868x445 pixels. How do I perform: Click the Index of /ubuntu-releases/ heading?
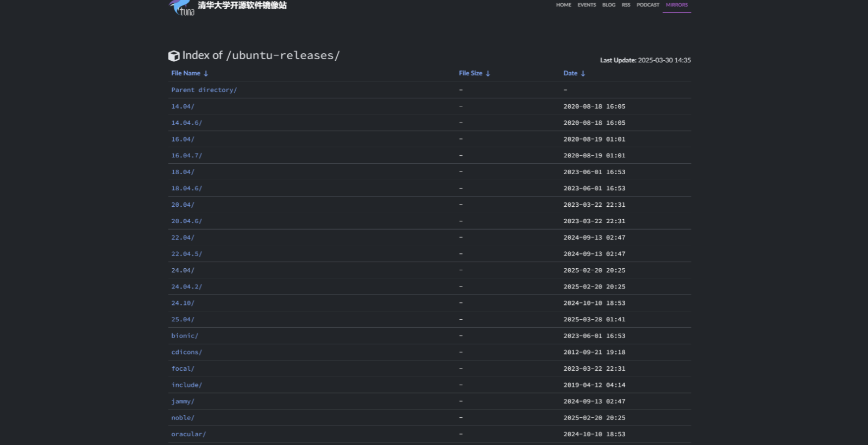click(261, 55)
